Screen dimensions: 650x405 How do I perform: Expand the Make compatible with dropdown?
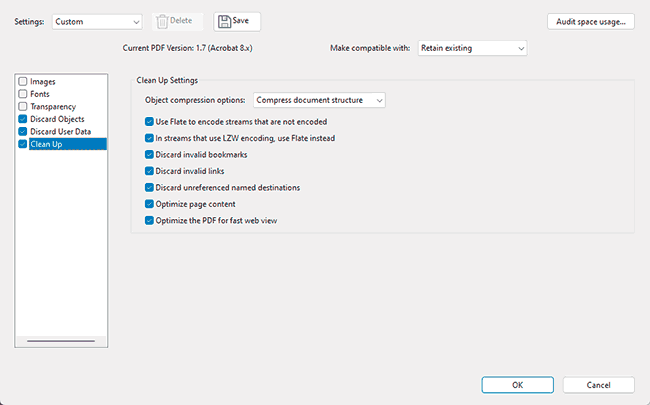click(472, 48)
